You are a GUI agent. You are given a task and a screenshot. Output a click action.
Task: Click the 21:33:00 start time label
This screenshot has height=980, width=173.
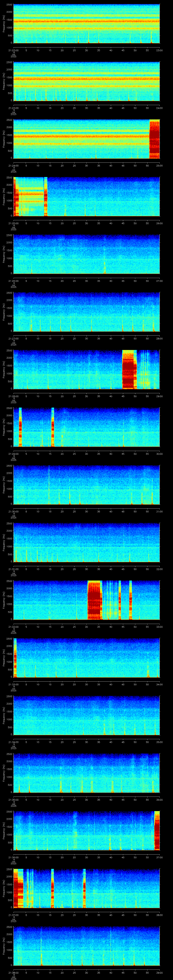pos(13,684)
